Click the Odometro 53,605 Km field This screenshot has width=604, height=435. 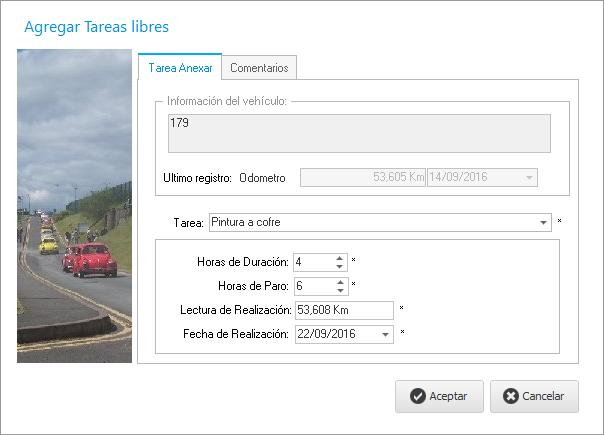click(x=363, y=178)
